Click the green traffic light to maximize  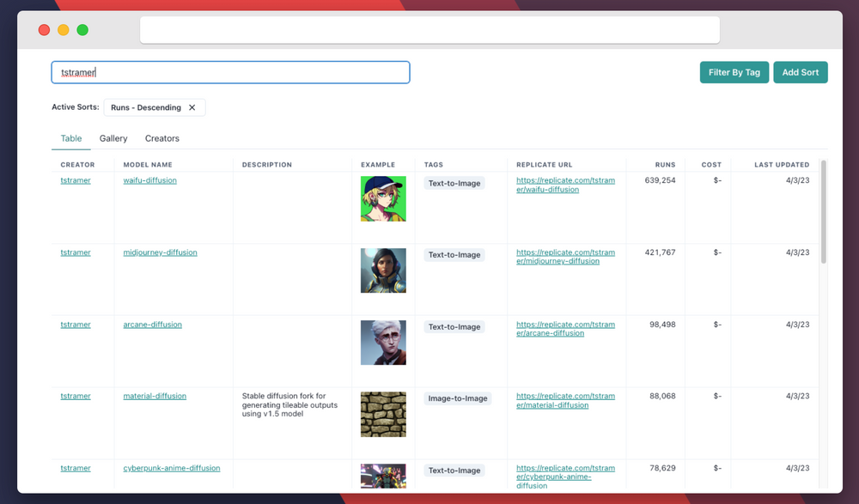point(82,29)
